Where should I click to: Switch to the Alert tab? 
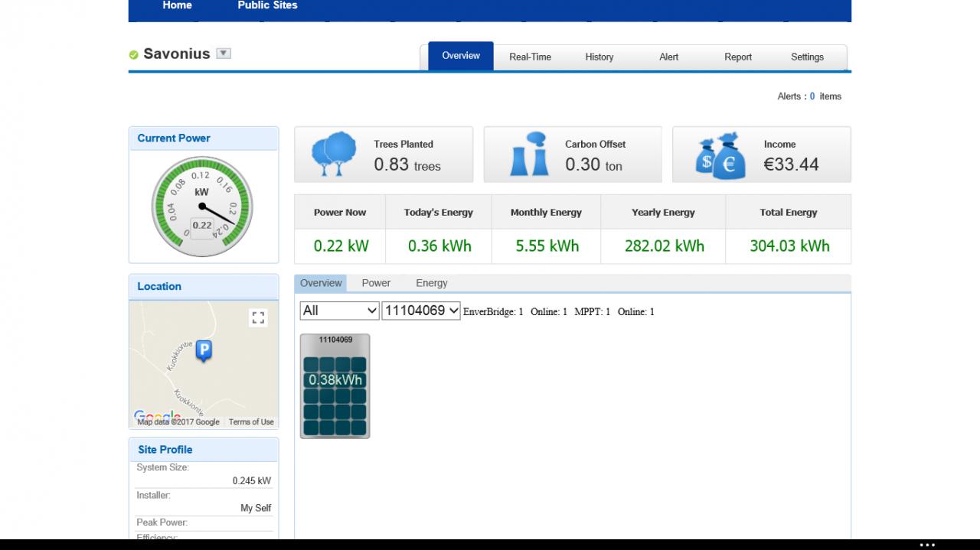668,57
